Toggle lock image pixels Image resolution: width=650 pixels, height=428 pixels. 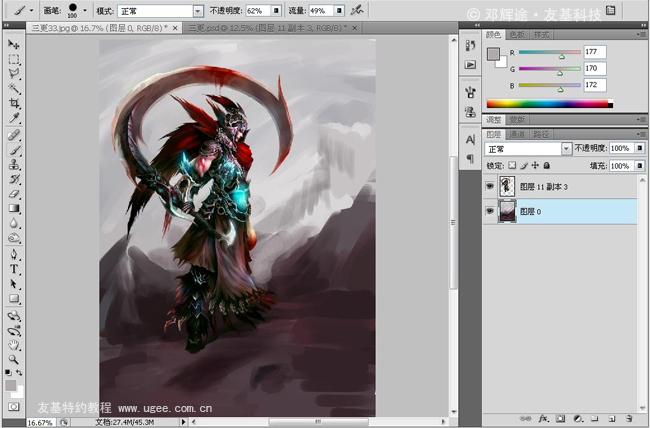(x=524, y=165)
